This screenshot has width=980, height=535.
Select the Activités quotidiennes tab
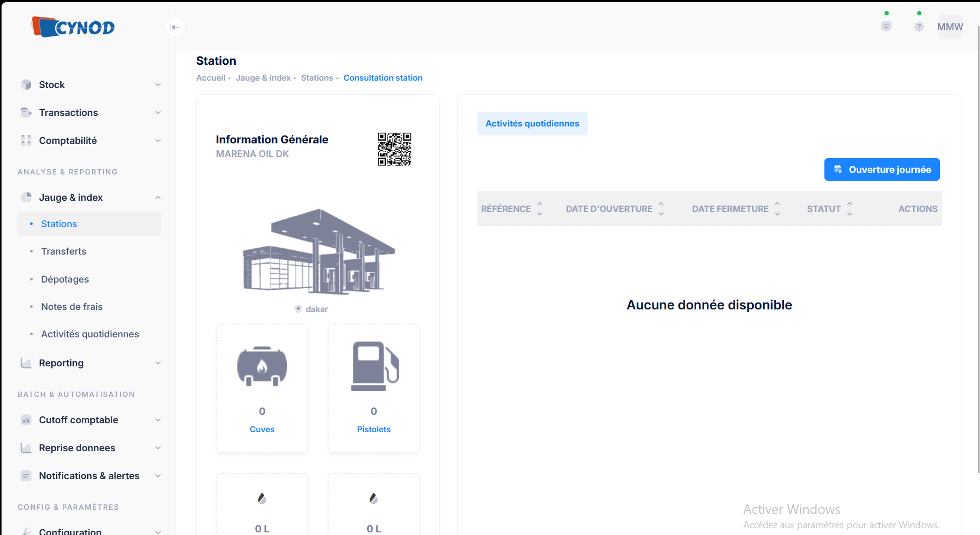tap(532, 123)
